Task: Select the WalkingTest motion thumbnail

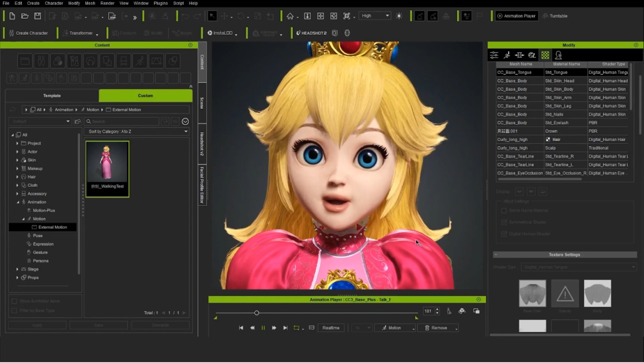Action: [x=108, y=169]
